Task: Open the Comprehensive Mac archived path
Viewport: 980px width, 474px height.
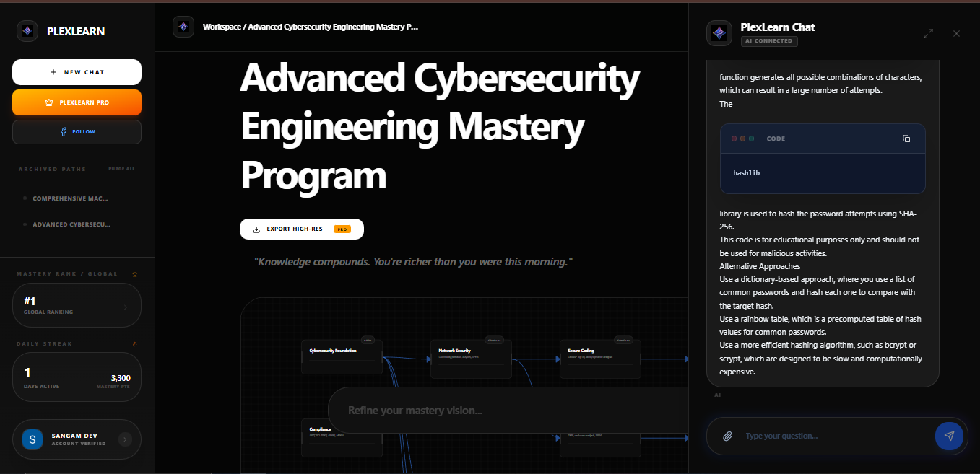Action: tap(70, 198)
